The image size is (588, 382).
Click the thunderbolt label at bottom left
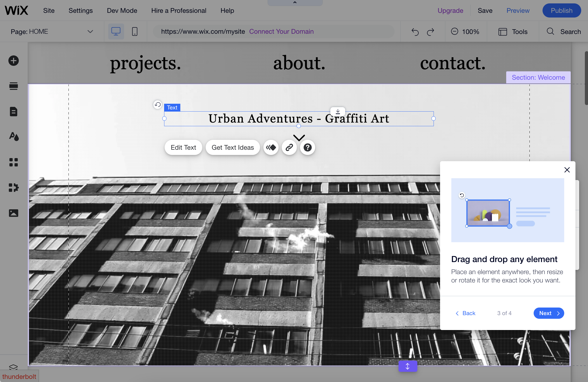(x=19, y=377)
